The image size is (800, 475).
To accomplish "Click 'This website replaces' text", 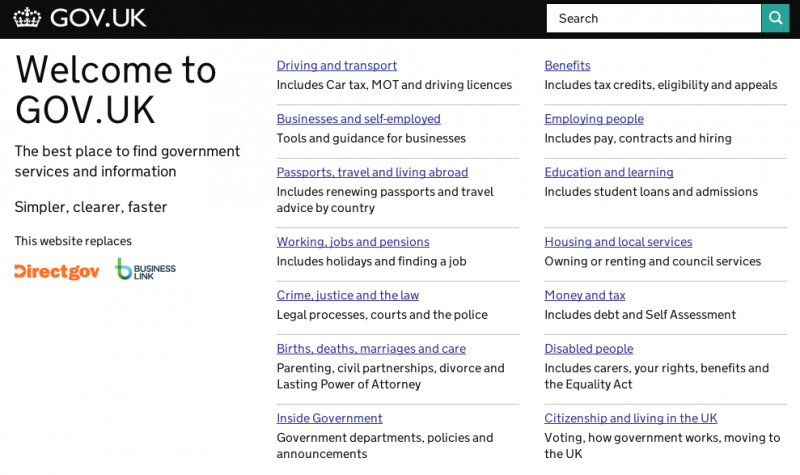I will (73, 241).
